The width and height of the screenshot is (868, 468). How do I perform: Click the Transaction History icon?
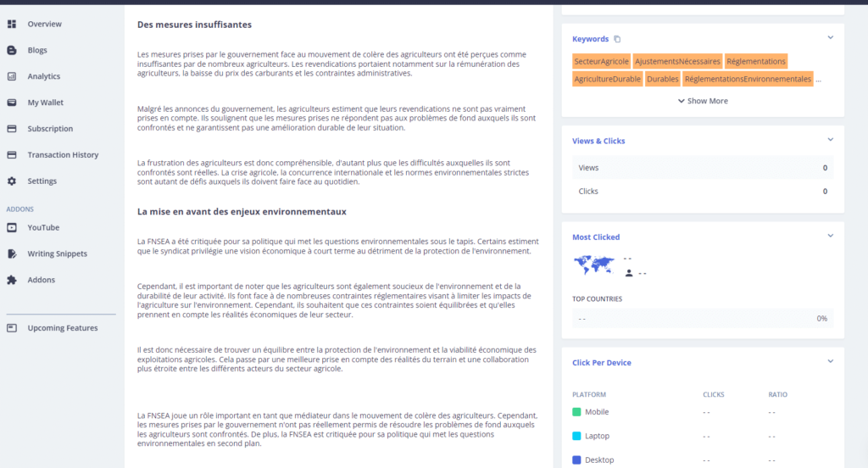12,154
